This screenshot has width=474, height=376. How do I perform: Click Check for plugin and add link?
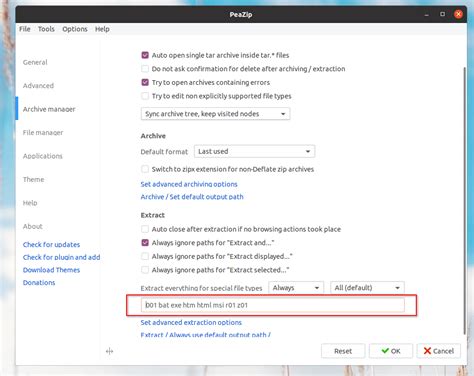(61, 257)
